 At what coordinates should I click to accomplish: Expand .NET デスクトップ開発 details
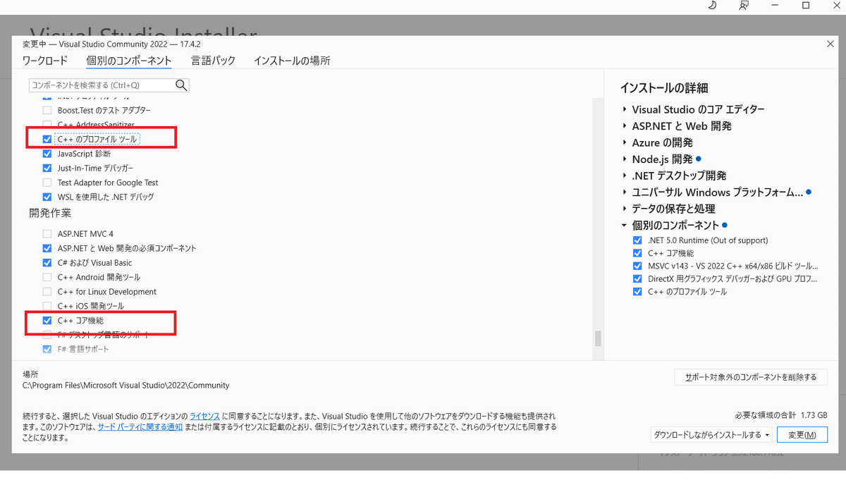[x=624, y=176]
